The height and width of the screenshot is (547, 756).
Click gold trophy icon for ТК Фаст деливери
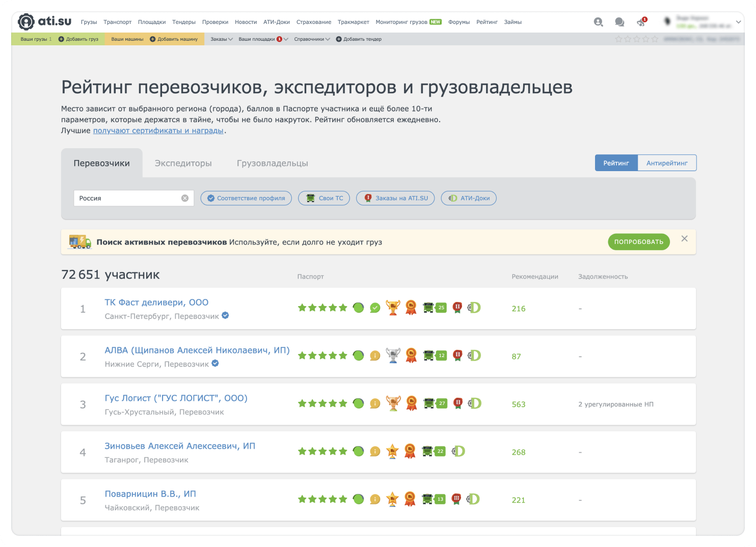(393, 308)
